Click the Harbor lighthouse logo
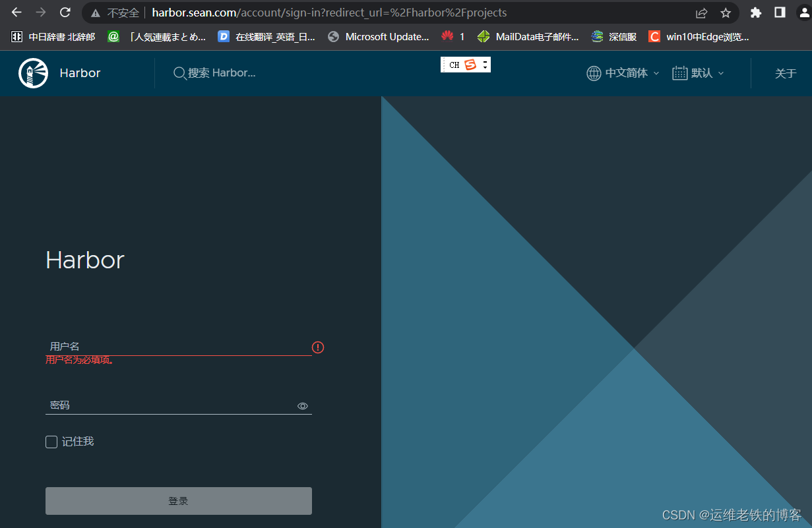The width and height of the screenshot is (812, 528). 33,73
